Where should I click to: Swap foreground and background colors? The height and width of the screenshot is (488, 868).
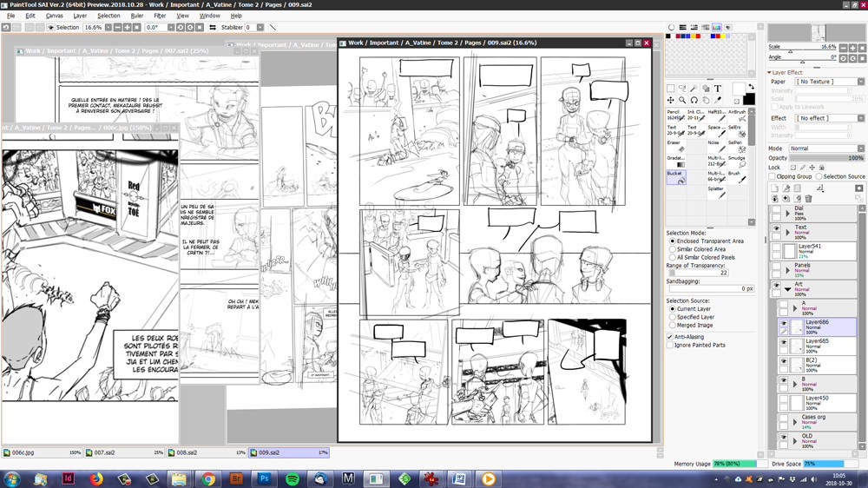point(751,87)
